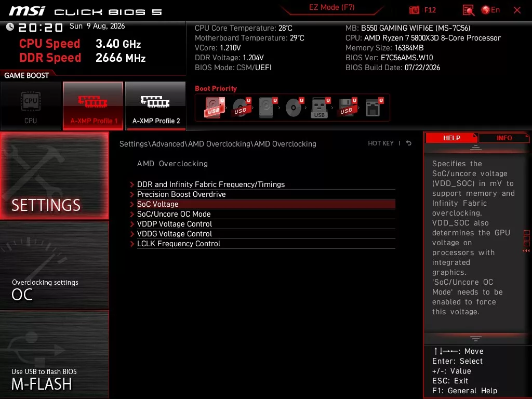Click the help panel top collapse handle

[476, 147]
